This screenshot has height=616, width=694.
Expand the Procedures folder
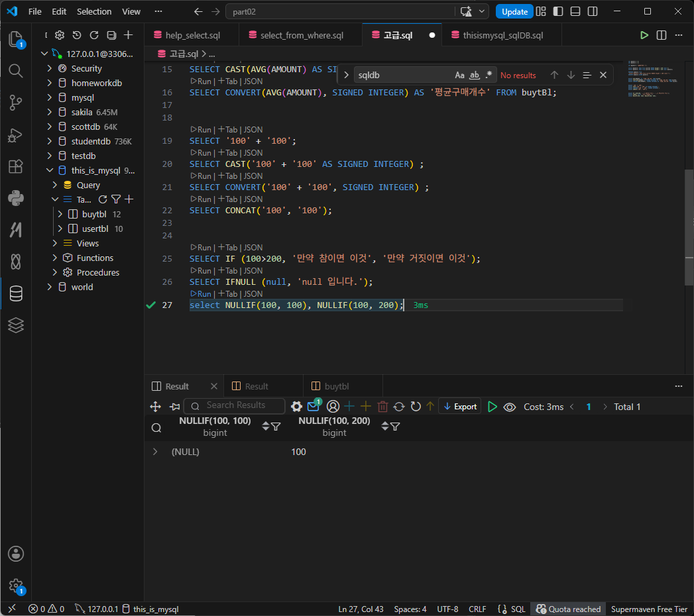coord(54,272)
